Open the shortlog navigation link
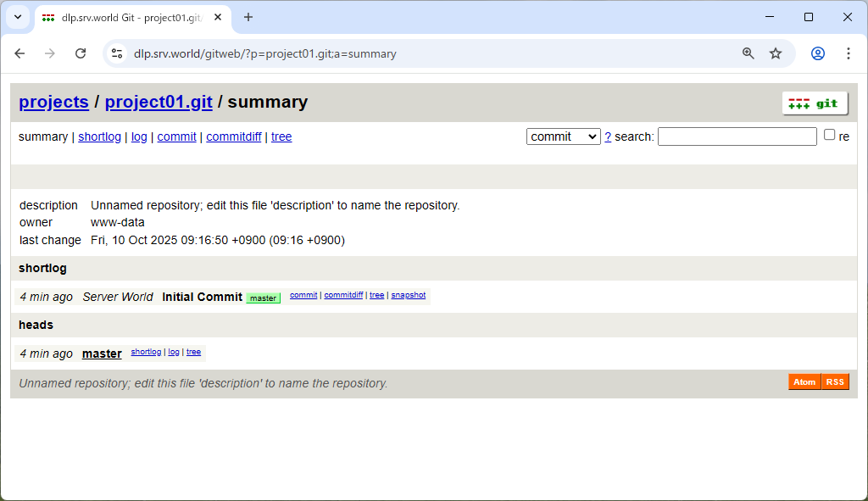 click(99, 136)
